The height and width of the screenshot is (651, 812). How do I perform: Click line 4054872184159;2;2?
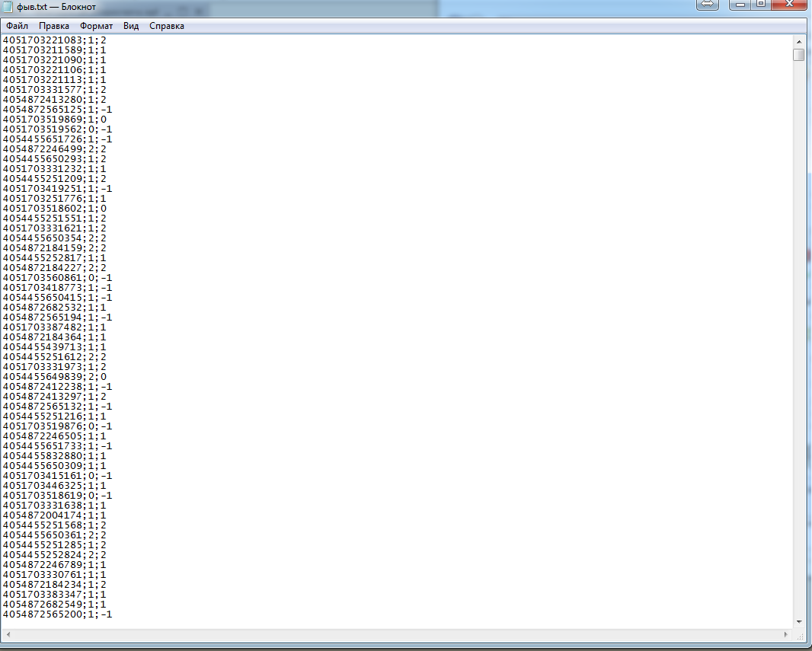(x=54, y=248)
